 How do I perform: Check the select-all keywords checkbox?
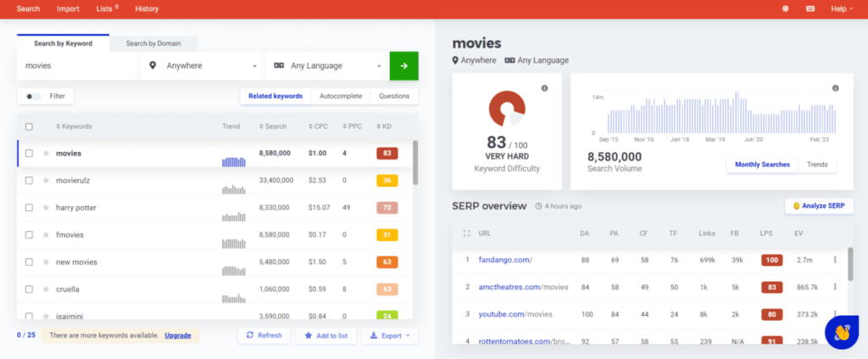pos(30,126)
